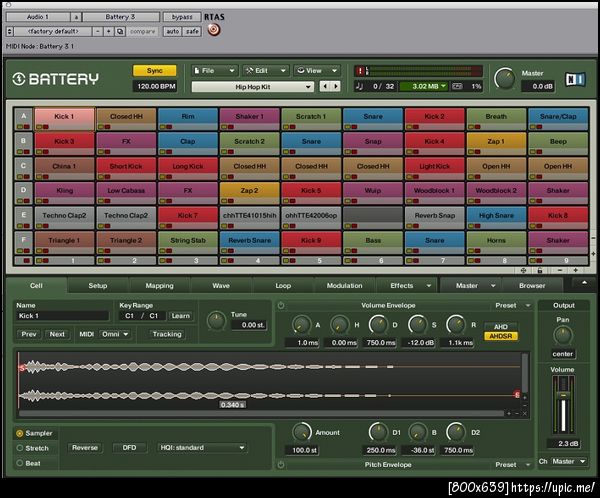Select the Sampler mode radio button

pos(20,433)
